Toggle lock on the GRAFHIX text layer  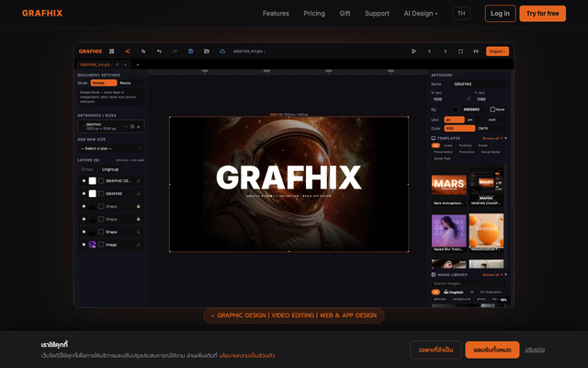139,194
